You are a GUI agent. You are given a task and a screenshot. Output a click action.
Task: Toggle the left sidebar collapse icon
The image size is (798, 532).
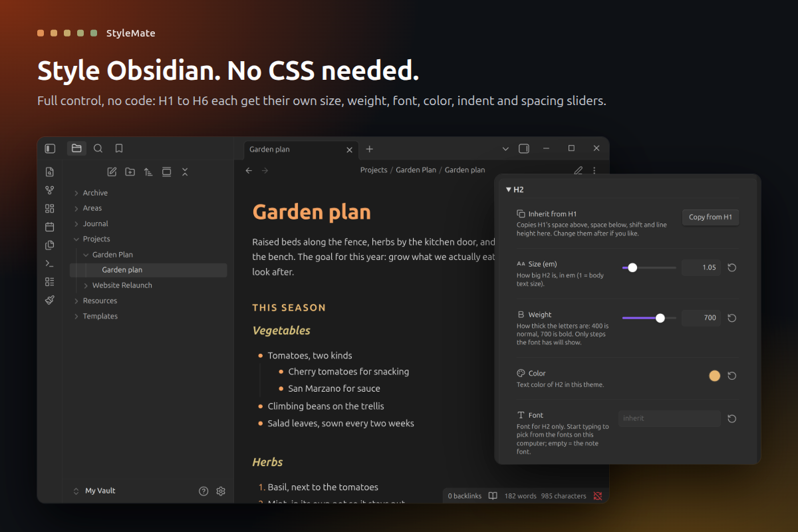50,148
